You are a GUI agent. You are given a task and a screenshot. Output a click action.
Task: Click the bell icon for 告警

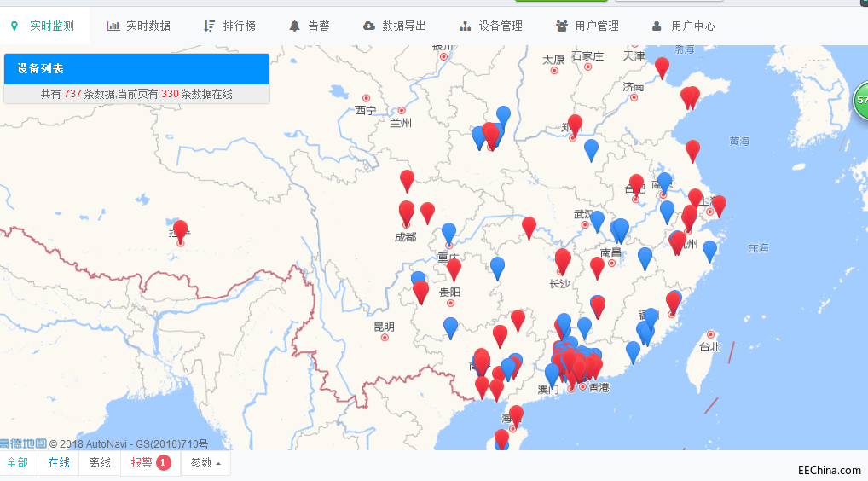pos(295,26)
